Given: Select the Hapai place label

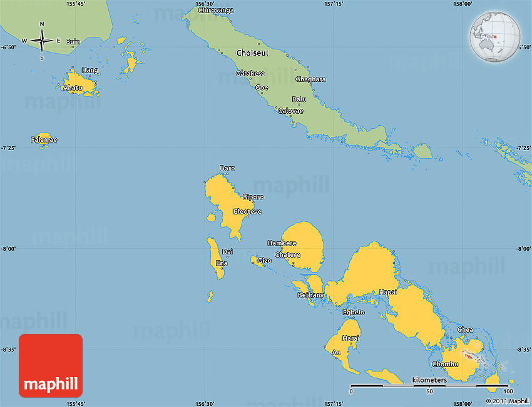Looking at the screenshot, I should pyautogui.click(x=387, y=293).
